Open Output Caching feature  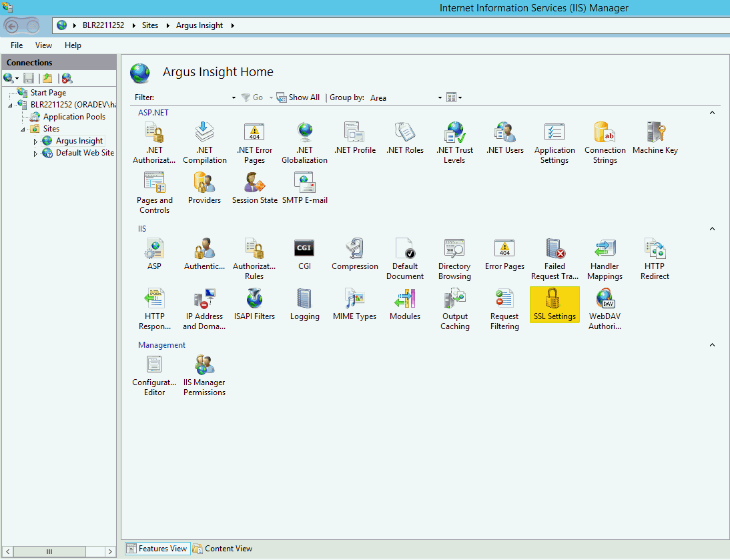pyautogui.click(x=454, y=309)
